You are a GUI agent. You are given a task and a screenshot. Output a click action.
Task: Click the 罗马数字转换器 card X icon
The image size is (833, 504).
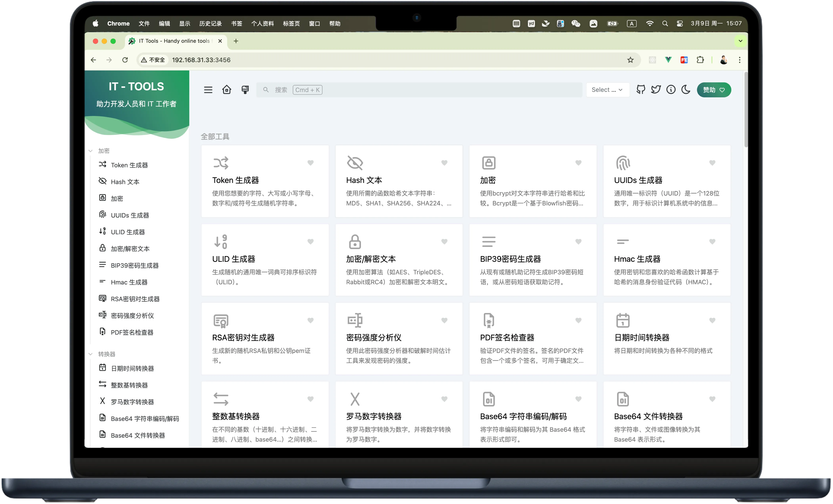355,399
